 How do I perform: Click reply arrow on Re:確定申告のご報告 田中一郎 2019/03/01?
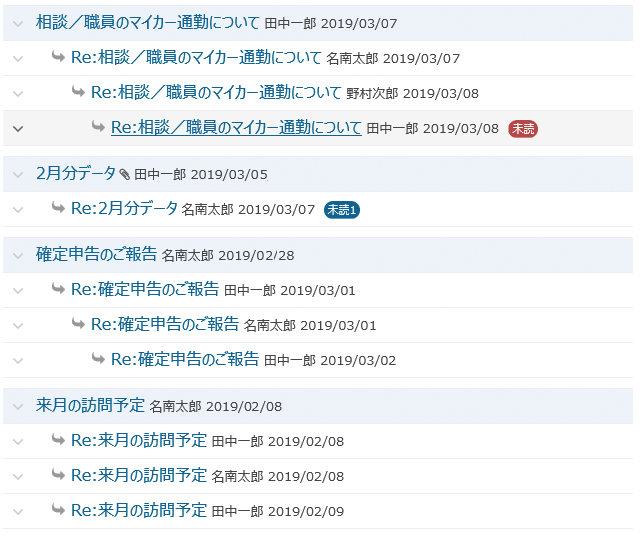[x=58, y=288]
